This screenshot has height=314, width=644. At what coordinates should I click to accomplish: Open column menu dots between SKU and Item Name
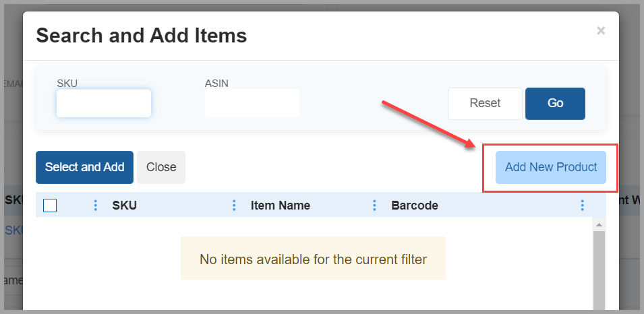click(234, 206)
